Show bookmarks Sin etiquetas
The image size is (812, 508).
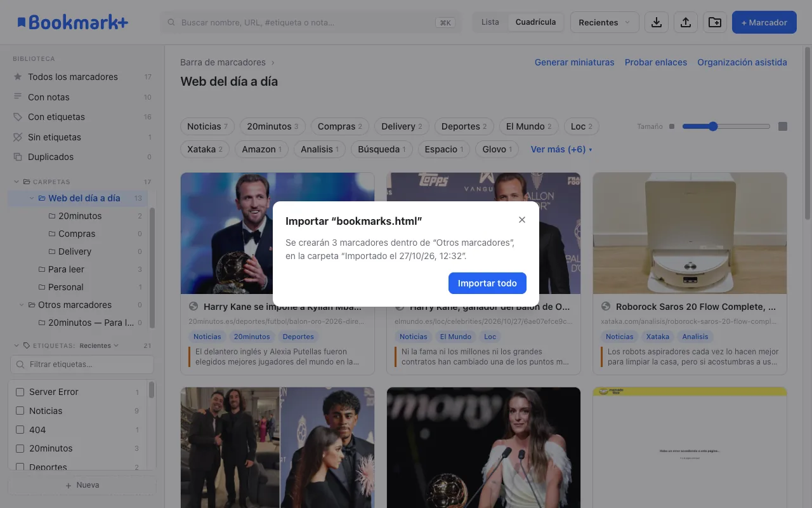[82, 137]
